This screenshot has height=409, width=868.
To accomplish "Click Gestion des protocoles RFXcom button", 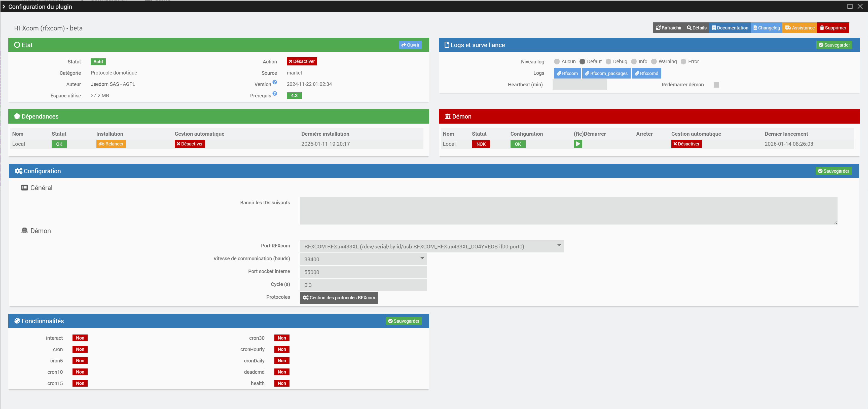I will (x=339, y=298).
